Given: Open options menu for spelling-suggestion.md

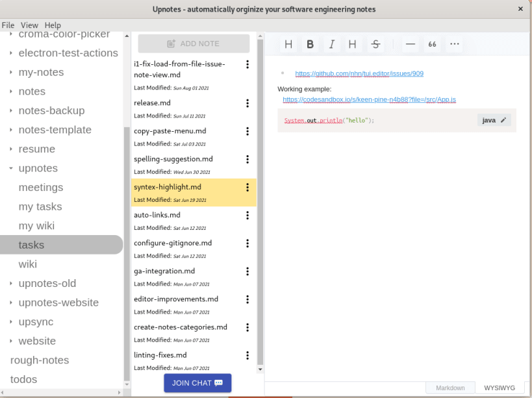Looking at the screenshot, I should coord(247,159).
